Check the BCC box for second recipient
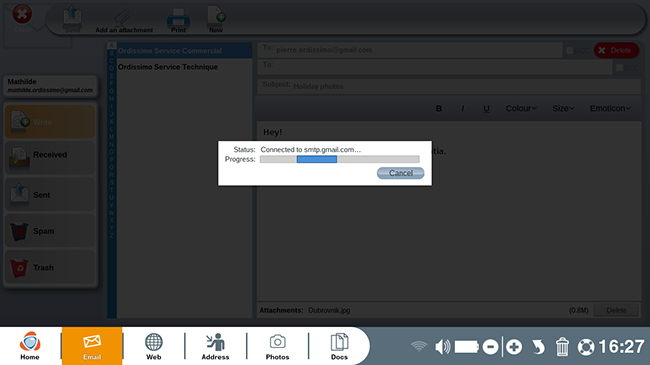650x365 pixels. tap(619, 67)
